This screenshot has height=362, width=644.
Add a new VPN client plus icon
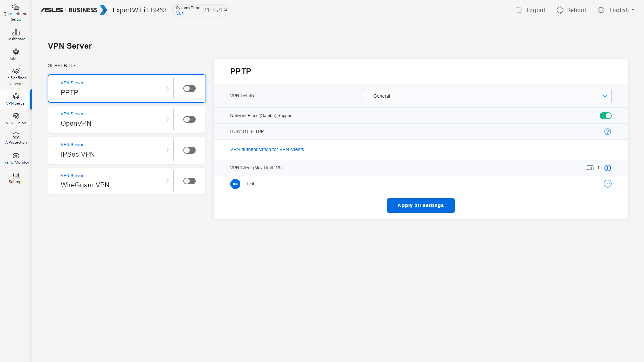(x=607, y=168)
